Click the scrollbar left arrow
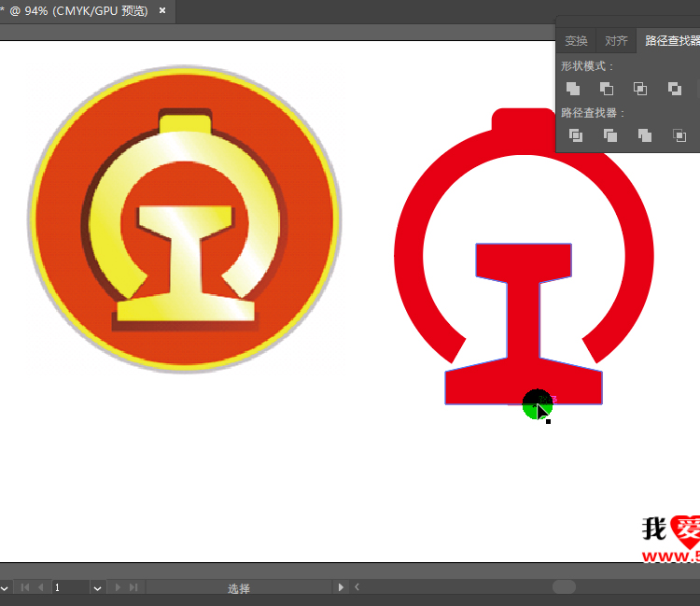 (357, 586)
